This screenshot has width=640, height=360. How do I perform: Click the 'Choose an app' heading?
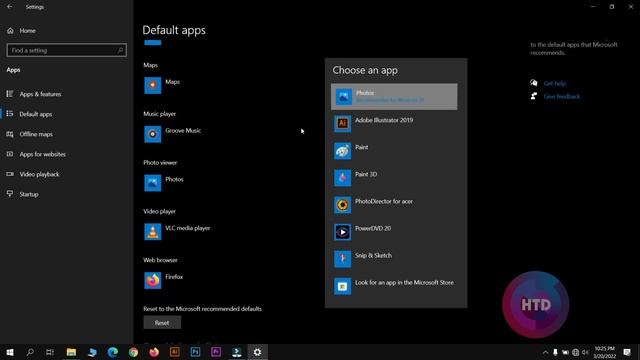coord(365,70)
